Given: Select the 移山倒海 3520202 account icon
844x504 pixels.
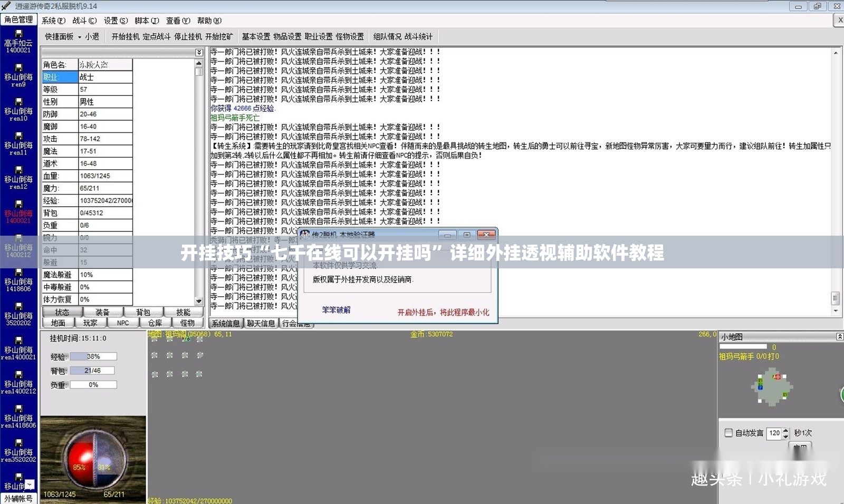Looking at the screenshot, I should click(18, 315).
